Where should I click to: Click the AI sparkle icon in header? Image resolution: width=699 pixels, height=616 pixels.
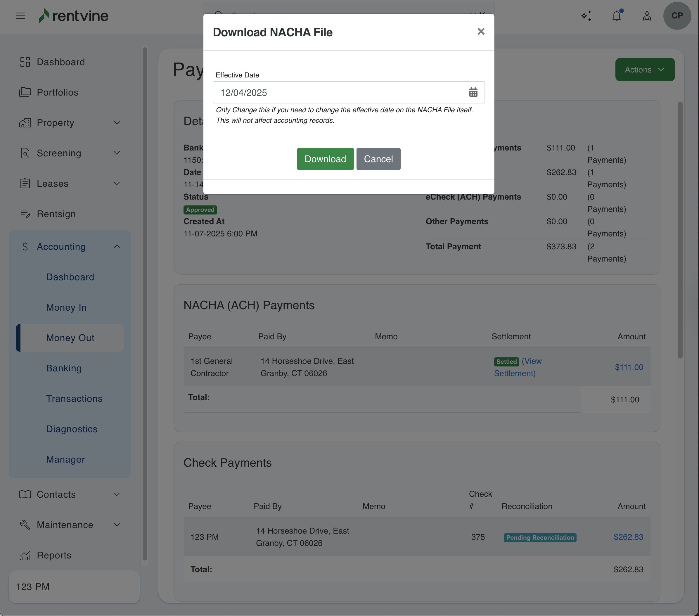click(586, 16)
